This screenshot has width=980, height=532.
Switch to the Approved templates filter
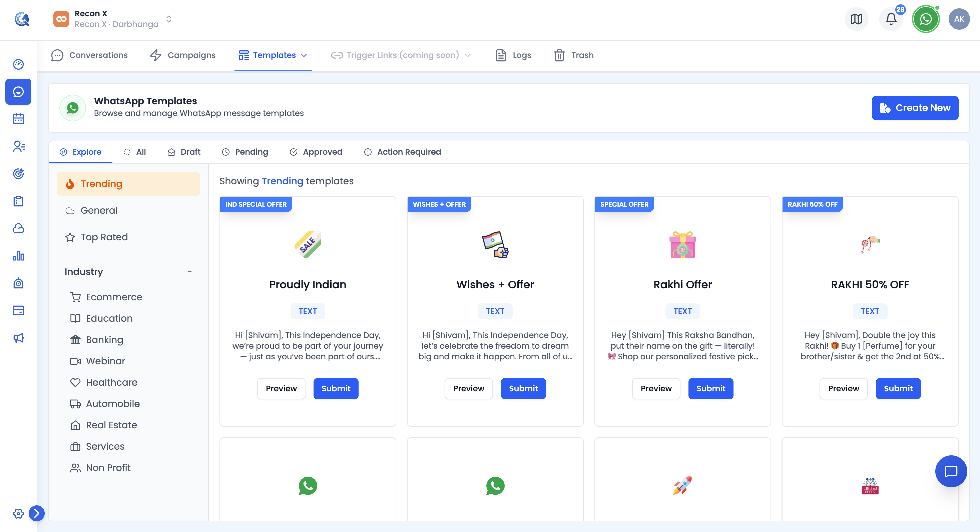point(316,152)
